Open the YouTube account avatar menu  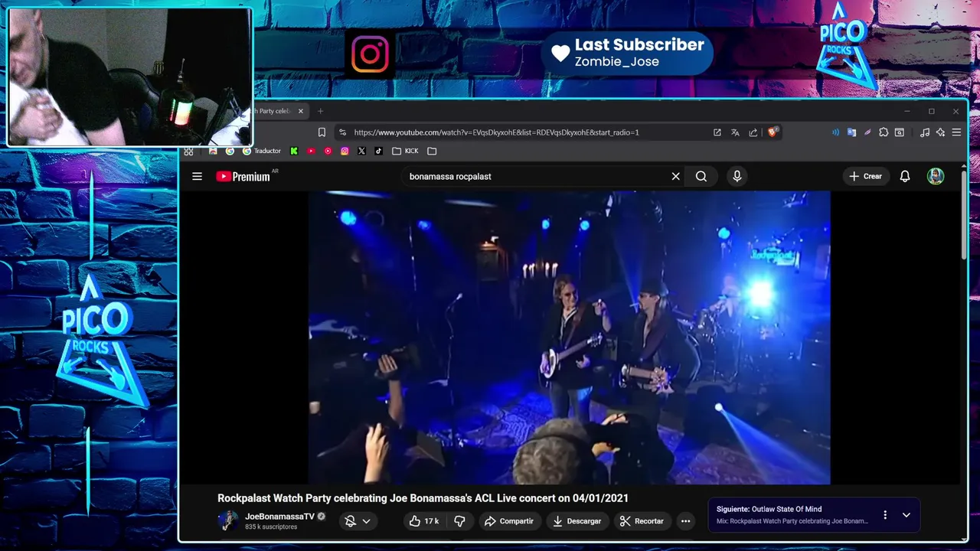point(936,176)
